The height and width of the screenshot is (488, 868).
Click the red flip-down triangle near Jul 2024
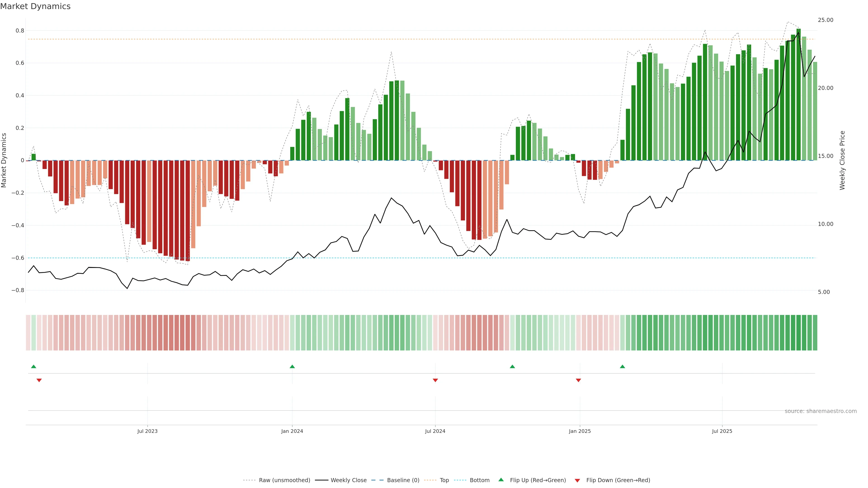point(435,380)
